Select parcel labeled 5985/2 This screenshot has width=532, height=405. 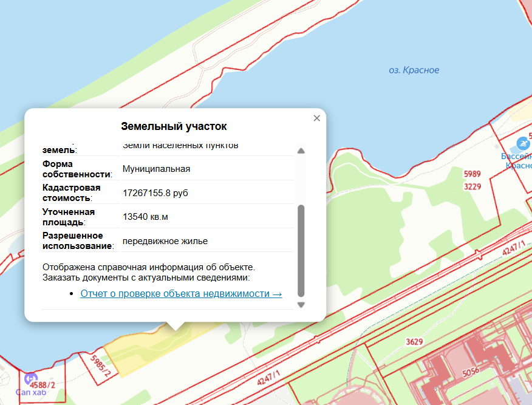[100, 366]
